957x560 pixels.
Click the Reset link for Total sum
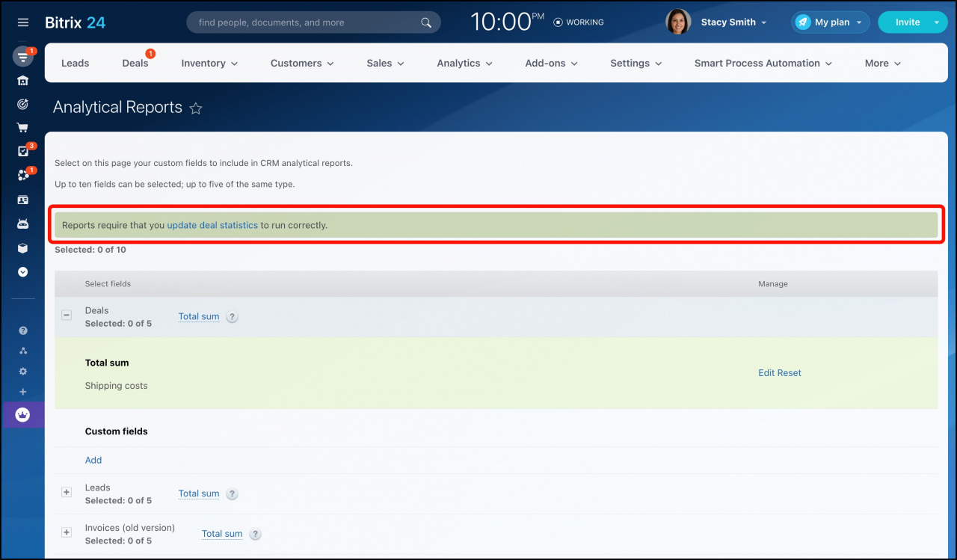(790, 372)
